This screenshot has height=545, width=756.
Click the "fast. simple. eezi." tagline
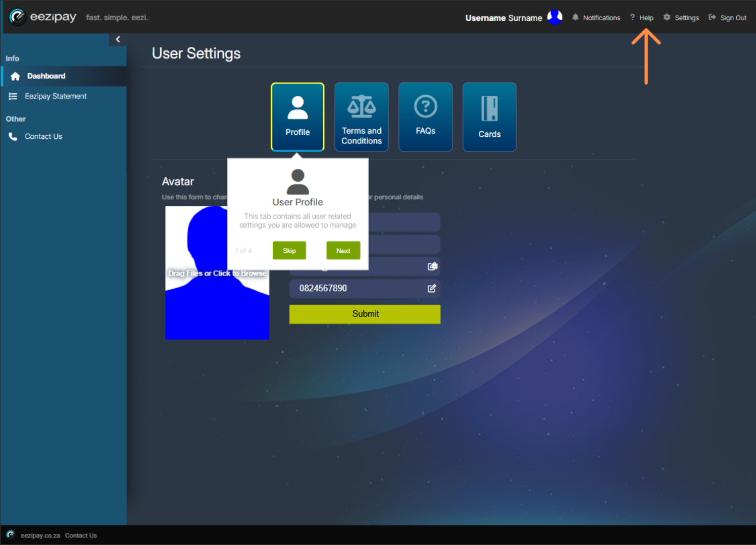(117, 18)
